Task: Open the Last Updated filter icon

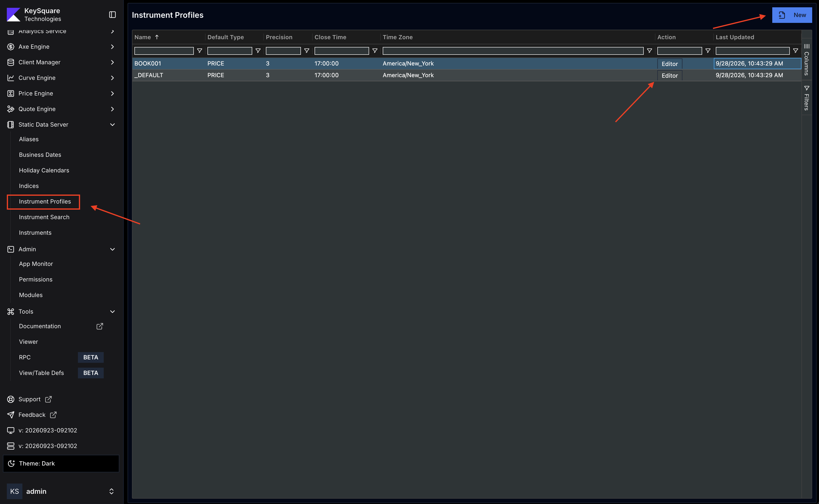Action: pos(796,51)
